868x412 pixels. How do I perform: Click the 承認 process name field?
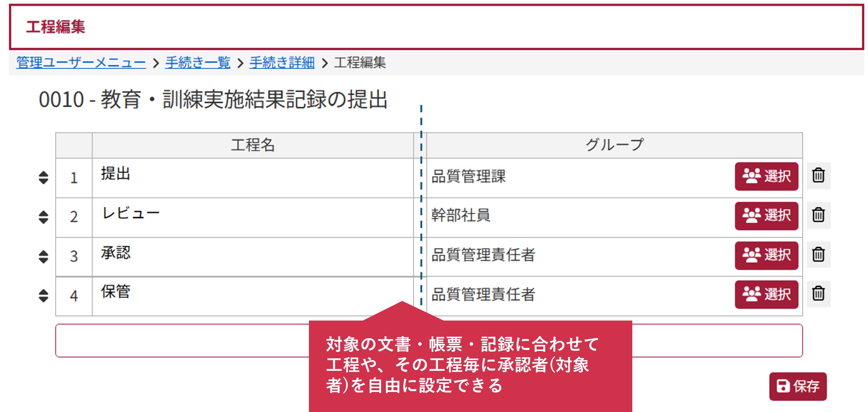(x=253, y=257)
